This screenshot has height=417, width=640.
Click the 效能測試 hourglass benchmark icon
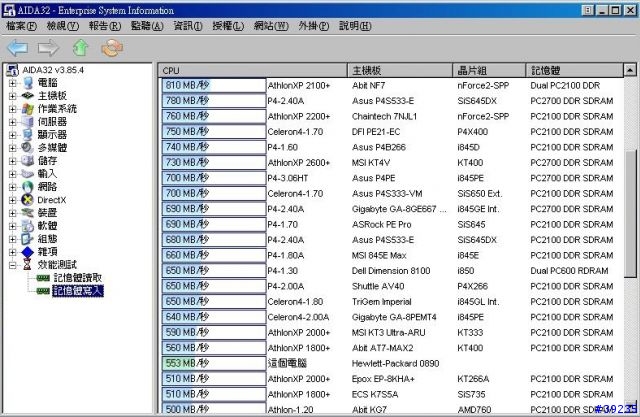pyautogui.click(x=27, y=265)
